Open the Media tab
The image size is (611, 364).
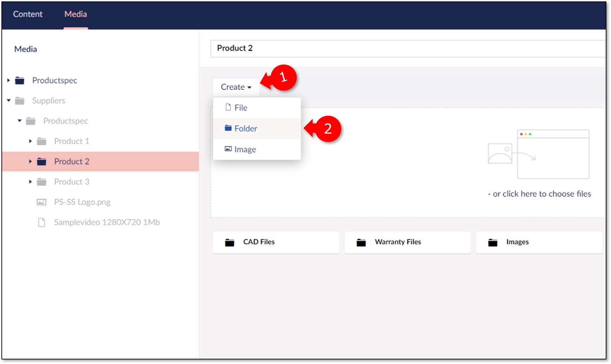pyautogui.click(x=76, y=14)
